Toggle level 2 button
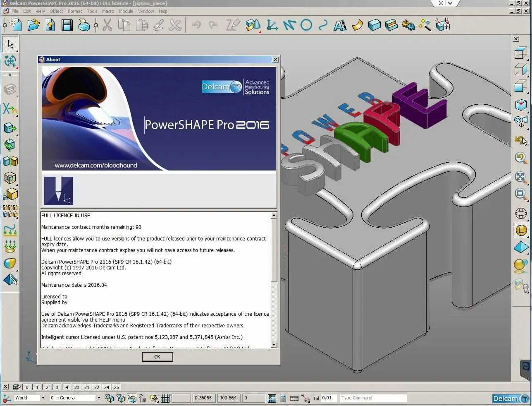This screenshot has width=532, height=406. 47,387
